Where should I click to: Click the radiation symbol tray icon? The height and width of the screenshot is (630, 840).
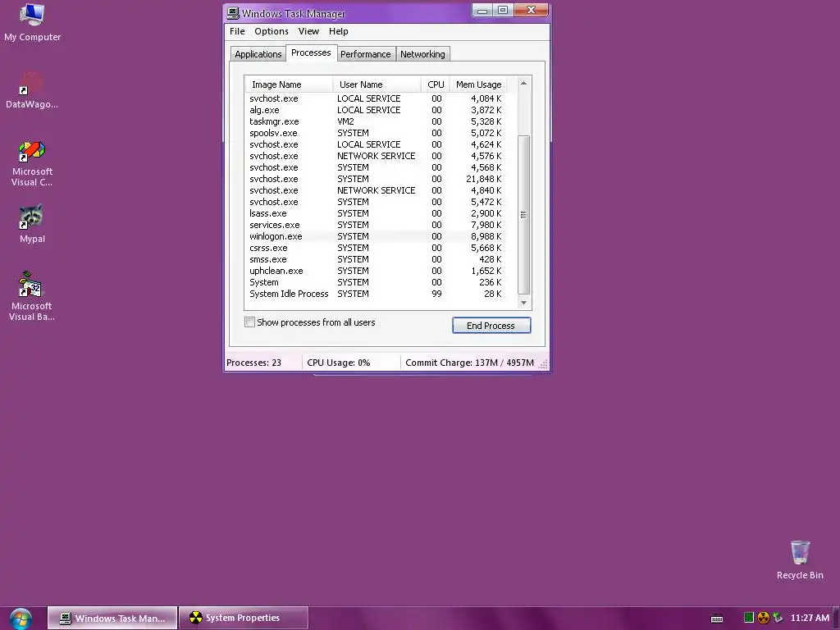point(763,618)
